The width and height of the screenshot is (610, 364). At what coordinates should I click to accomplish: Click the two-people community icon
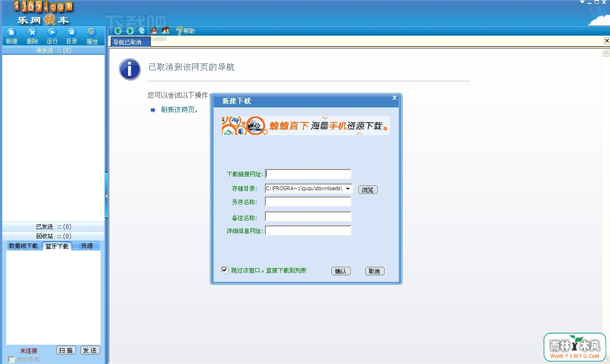(x=166, y=31)
